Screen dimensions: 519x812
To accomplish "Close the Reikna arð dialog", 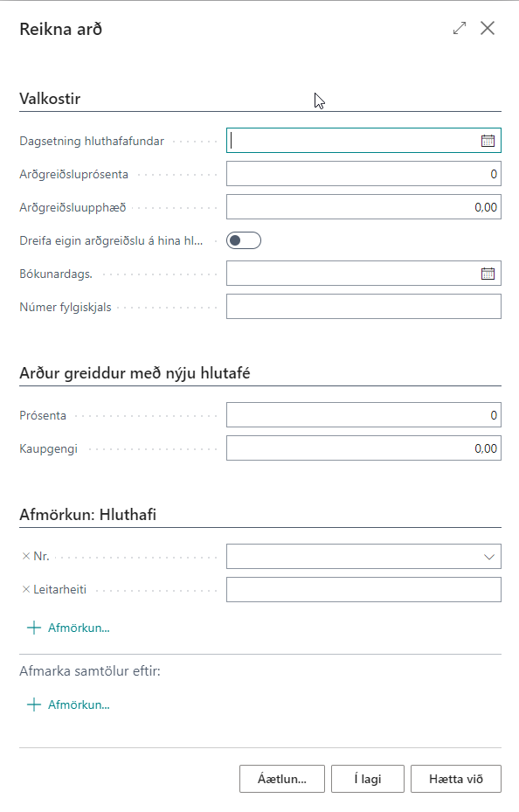I will [488, 28].
